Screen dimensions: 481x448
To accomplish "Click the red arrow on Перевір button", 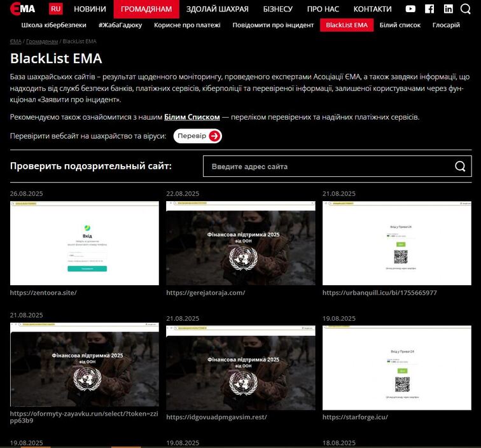I will click(x=214, y=136).
